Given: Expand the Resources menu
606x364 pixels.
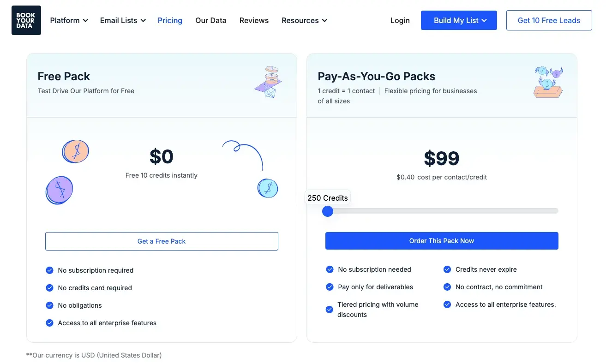Looking at the screenshot, I should pos(305,20).
